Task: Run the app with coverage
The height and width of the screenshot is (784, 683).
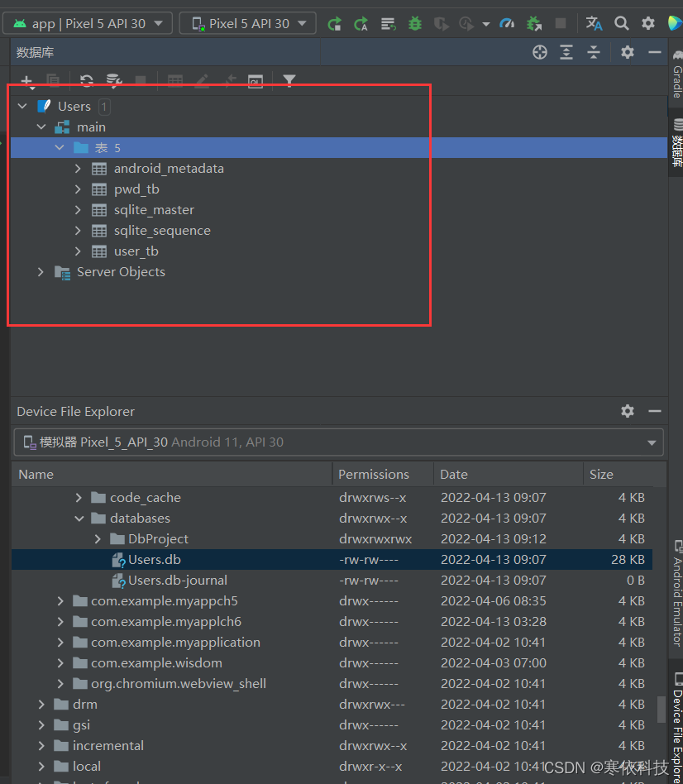Action: [x=441, y=23]
